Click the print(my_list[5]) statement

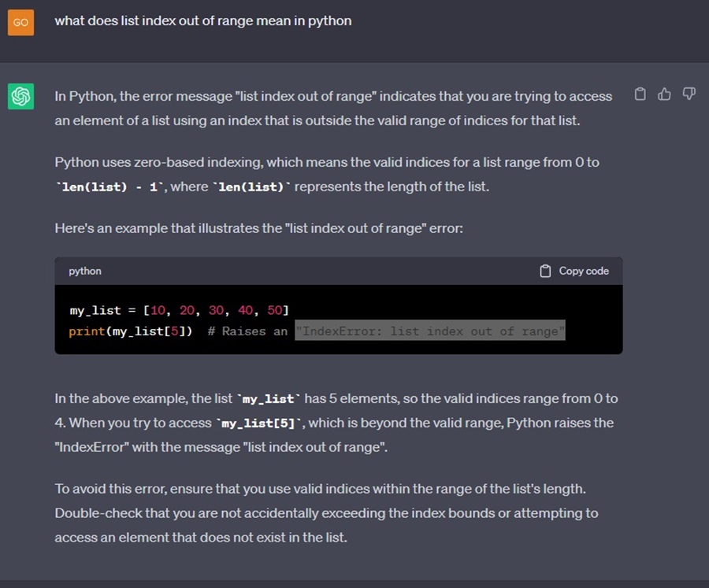pos(130,331)
